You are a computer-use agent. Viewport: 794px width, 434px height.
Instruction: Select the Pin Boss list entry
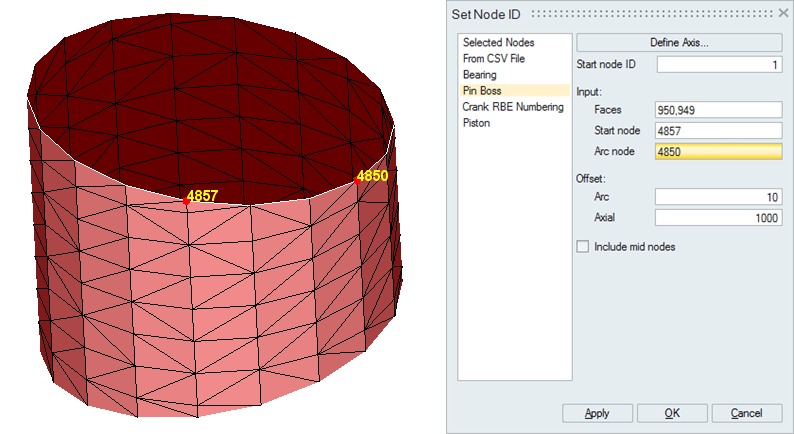482,91
